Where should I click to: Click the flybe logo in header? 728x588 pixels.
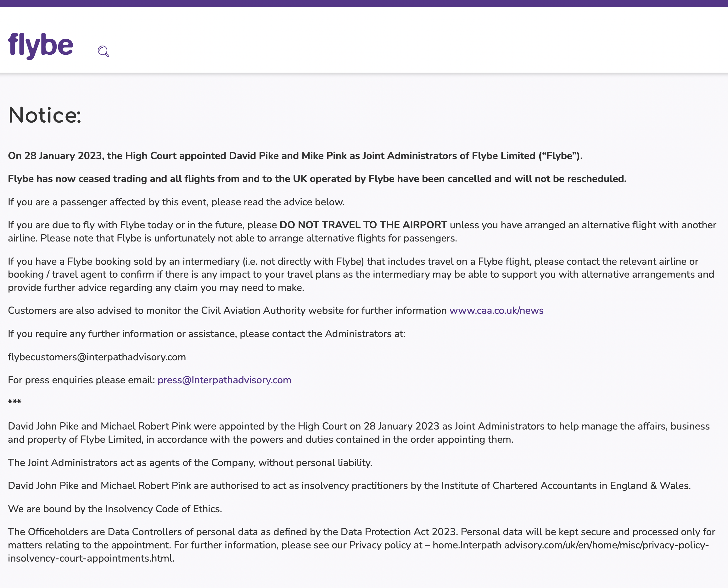click(x=40, y=45)
